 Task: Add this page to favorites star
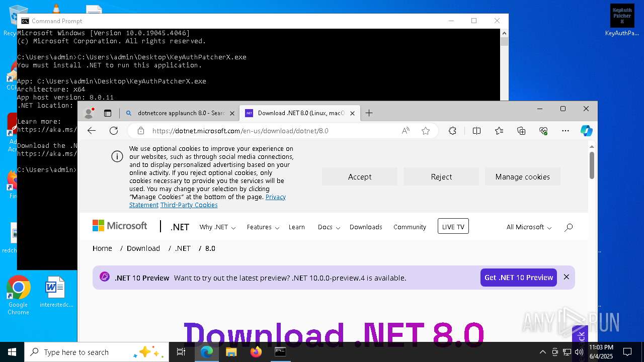tap(426, 131)
